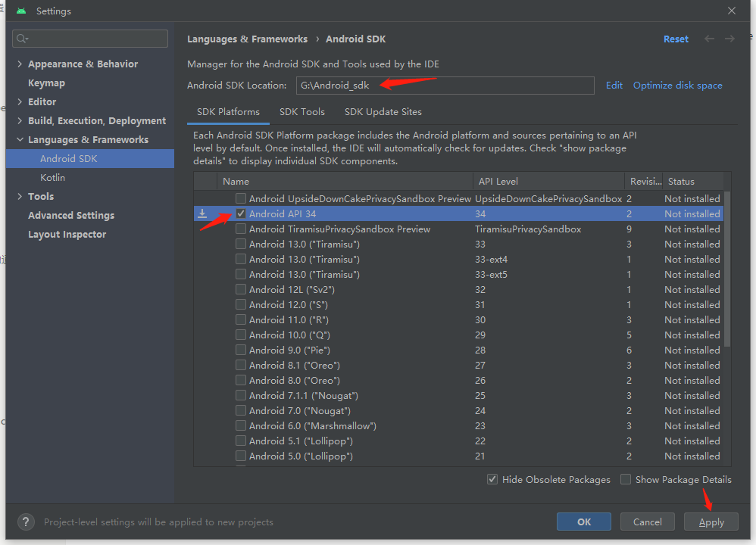756x545 pixels.
Task: Click Edit SDK location link
Action: 614,86
